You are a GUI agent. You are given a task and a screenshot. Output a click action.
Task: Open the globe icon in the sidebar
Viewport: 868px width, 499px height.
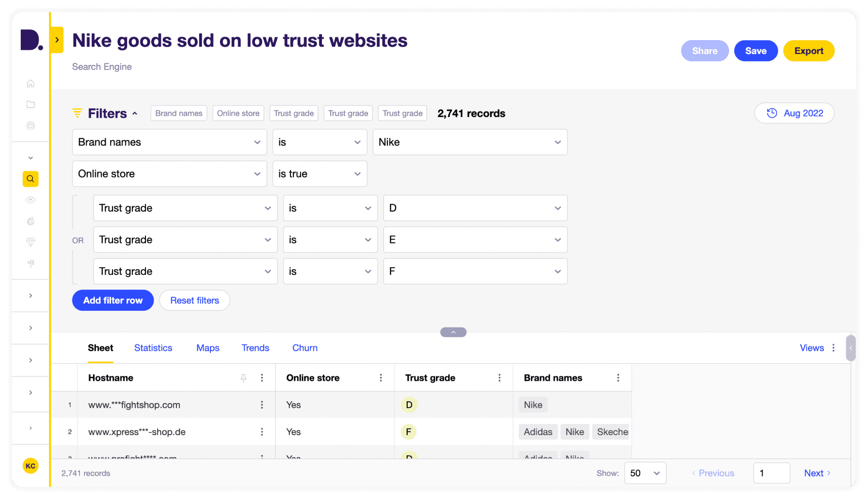coord(30,221)
